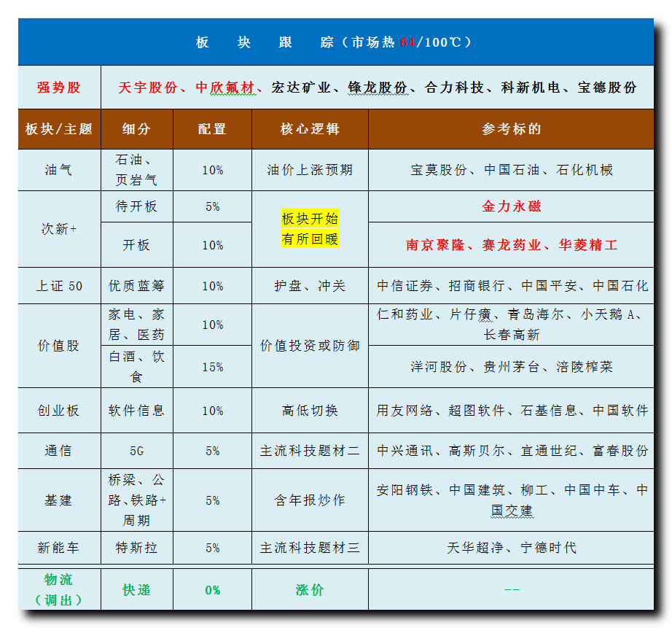The width and height of the screenshot is (672, 628).
Task: Click the red 金力永磁 stock name
Action: [x=511, y=206]
